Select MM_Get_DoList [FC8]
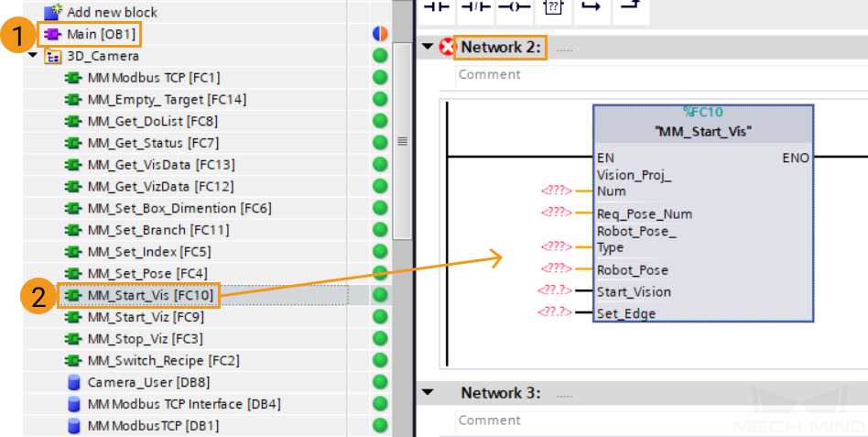Viewport: 868px width, 437px height. tap(153, 121)
